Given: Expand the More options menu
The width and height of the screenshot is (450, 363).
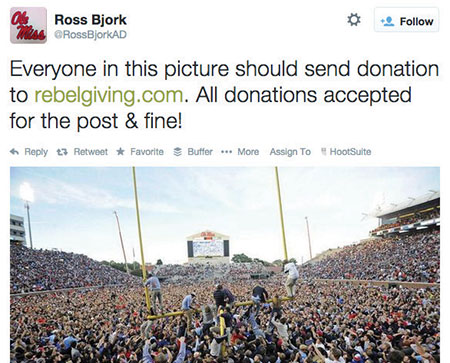Looking at the screenshot, I should [248, 152].
